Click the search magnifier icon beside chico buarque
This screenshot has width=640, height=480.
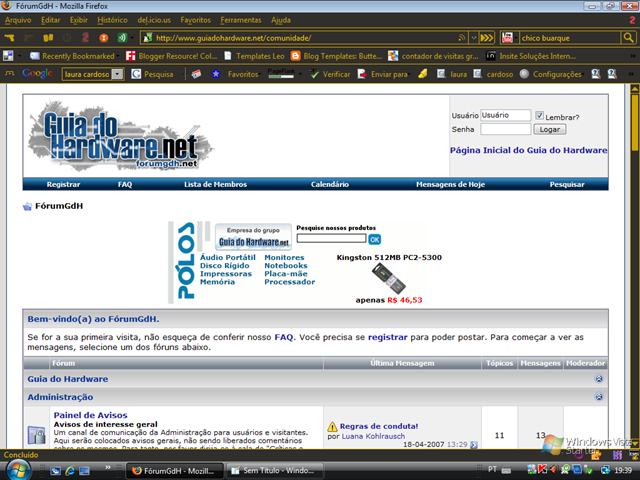click(x=628, y=38)
